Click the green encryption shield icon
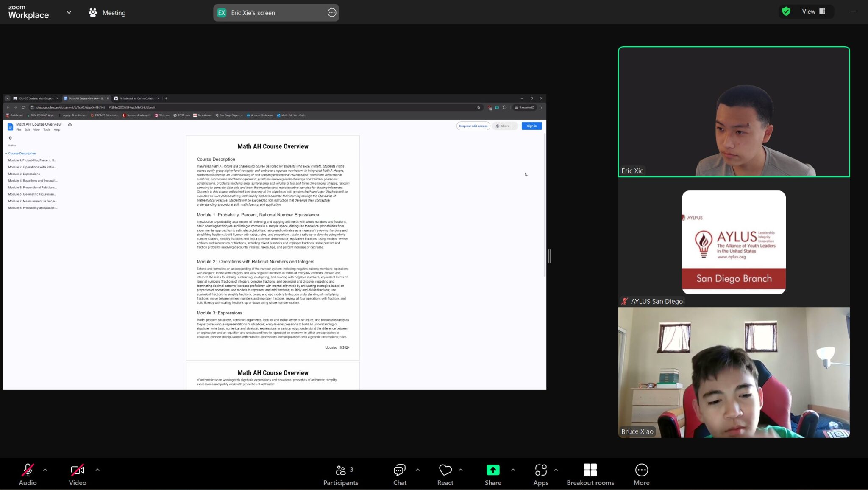 click(786, 11)
